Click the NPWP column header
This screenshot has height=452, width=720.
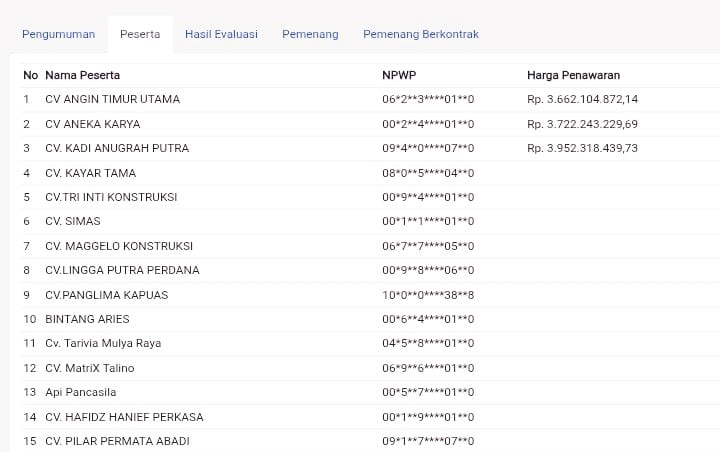click(399, 75)
